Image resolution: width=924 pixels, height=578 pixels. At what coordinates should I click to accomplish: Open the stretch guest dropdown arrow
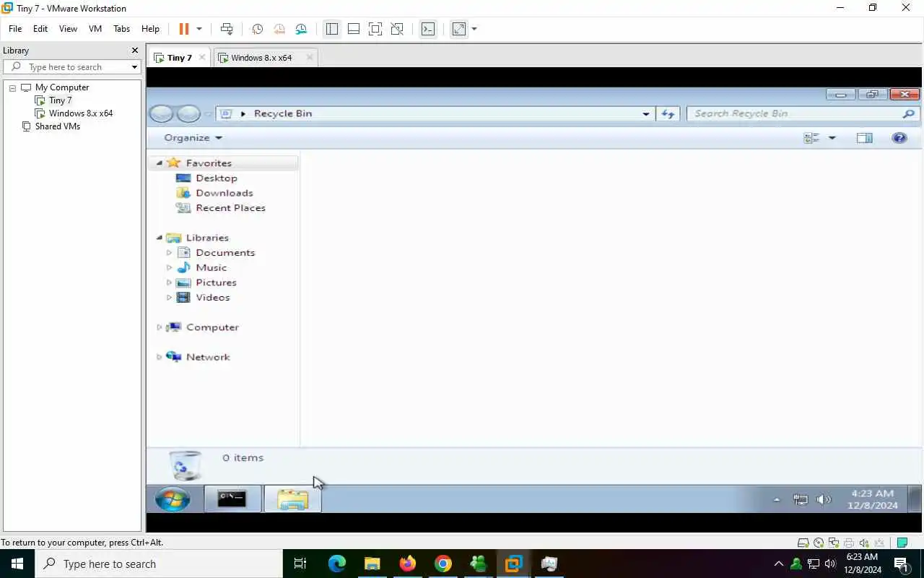click(x=474, y=29)
